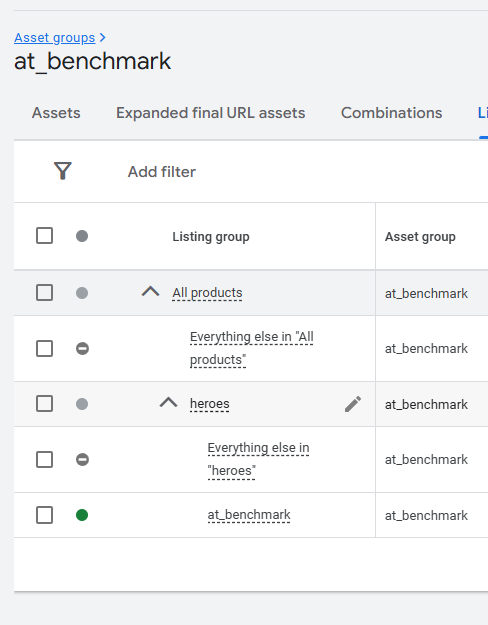
Task: Click the breadcrumb chevron after Asset groups
Action: click(x=102, y=37)
